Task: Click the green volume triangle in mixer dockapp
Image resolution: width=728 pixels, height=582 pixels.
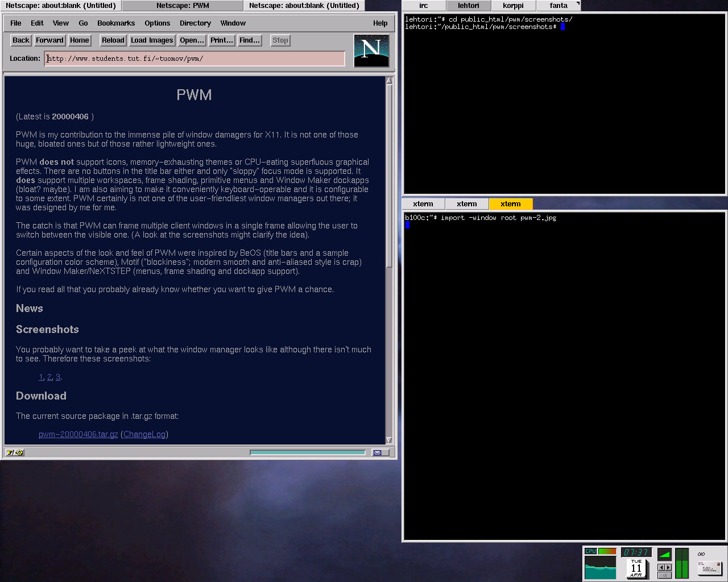Action: coord(664,554)
